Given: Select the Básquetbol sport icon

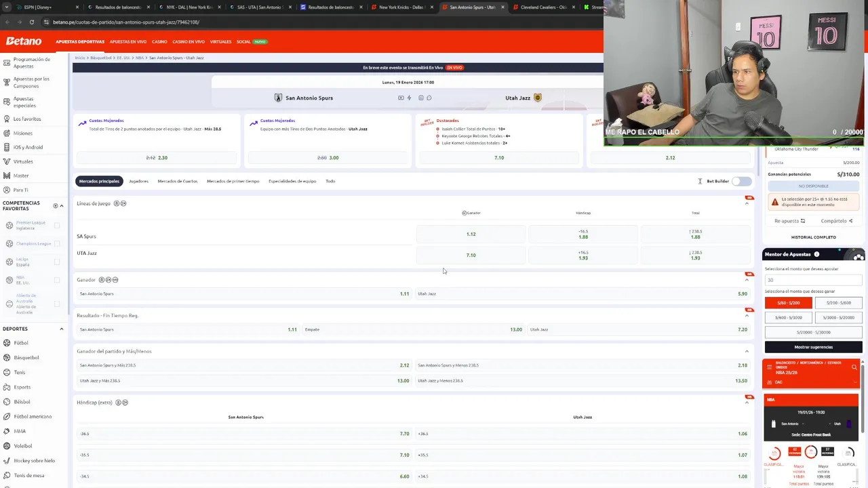Looking at the screenshot, I should [x=6, y=357].
